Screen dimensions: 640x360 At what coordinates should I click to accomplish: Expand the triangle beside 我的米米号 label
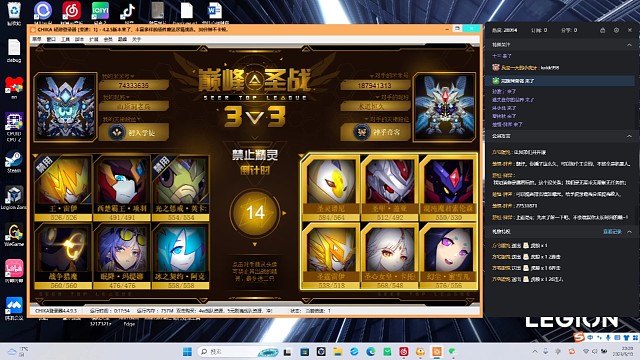[133, 76]
